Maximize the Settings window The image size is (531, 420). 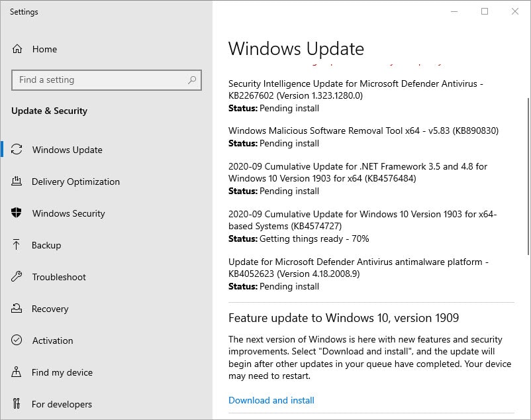pos(485,11)
